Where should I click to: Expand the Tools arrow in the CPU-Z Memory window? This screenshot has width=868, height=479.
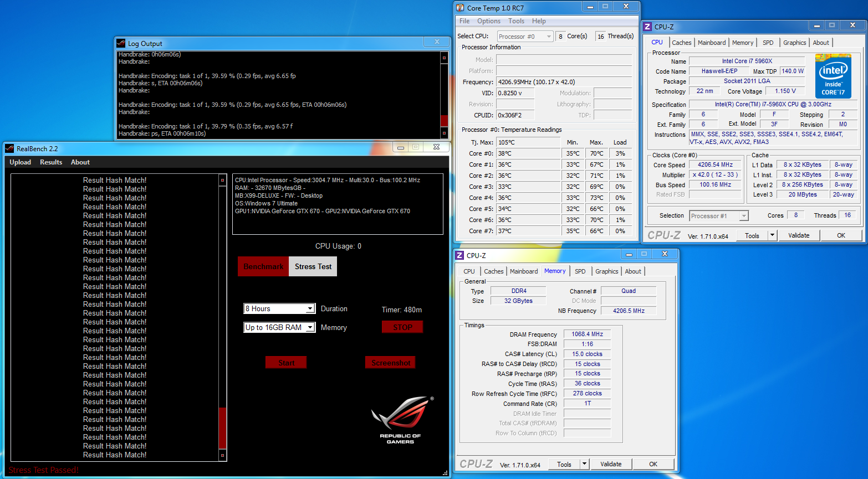(x=584, y=464)
